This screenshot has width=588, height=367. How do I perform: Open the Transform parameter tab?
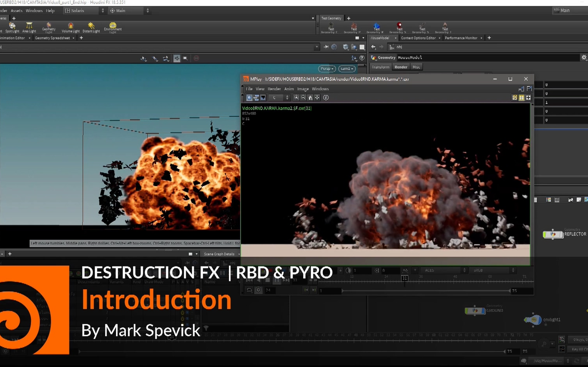tap(380, 67)
